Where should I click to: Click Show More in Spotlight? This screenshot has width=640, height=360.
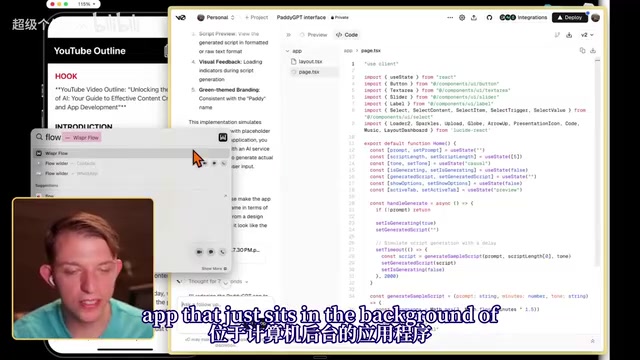point(214,269)
